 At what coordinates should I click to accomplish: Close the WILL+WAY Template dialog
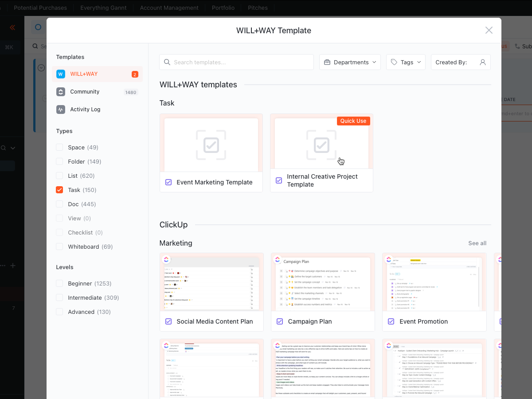(489, 30)
